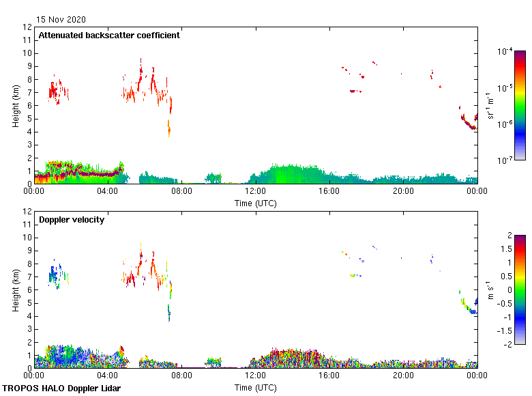Click the 20:00 tick on Doppler time axis
This screenshot has width=532, height=396.
tap(403, 377)
